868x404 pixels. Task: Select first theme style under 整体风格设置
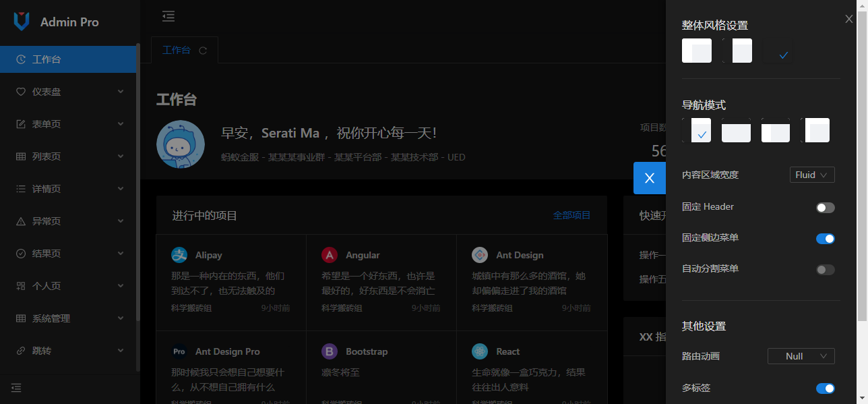tap(697, 51)
